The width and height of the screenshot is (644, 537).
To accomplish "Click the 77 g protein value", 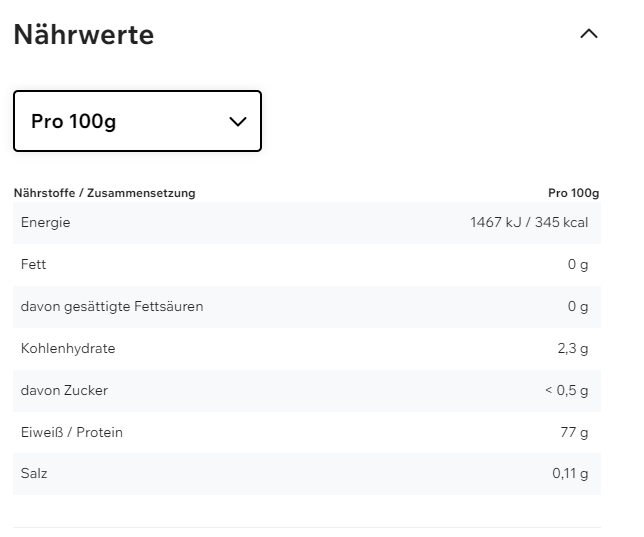I will coord(574,432).
